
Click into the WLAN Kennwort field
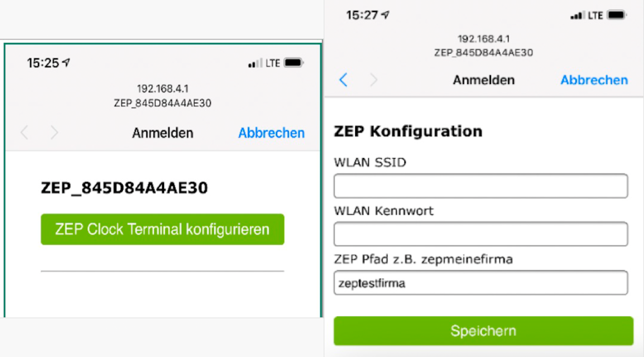[x=480, y=234]
